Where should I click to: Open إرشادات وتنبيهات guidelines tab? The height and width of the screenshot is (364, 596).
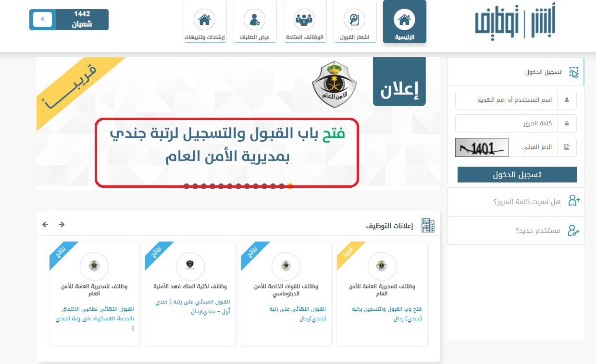[x=205, y=22]
